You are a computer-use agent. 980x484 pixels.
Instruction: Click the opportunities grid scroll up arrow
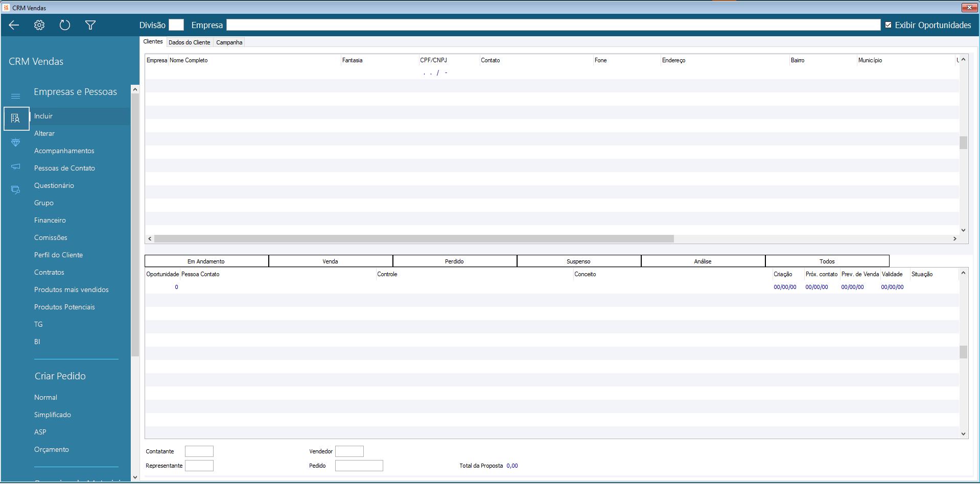point(963,273)
